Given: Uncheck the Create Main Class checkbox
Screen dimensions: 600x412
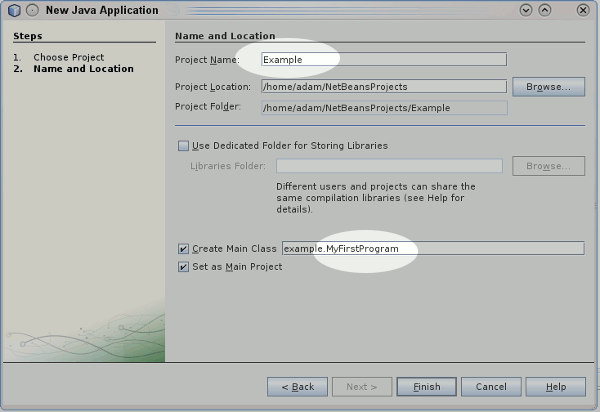Looking at the screenshot, I should 183,248.
